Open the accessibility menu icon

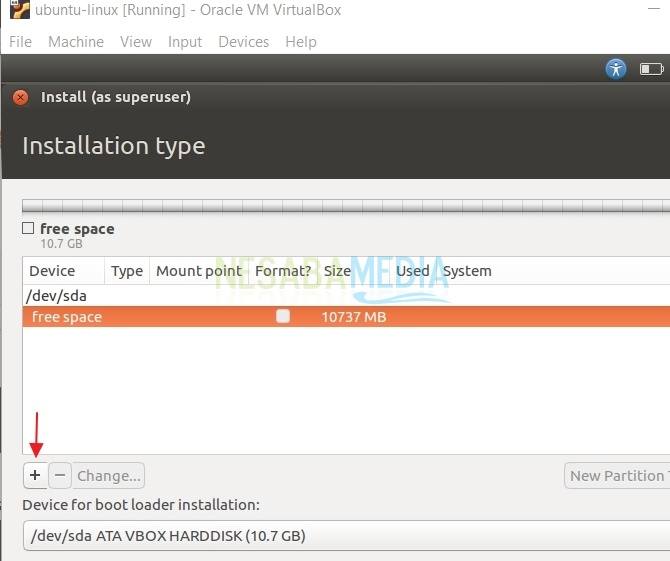coord(616,69)
